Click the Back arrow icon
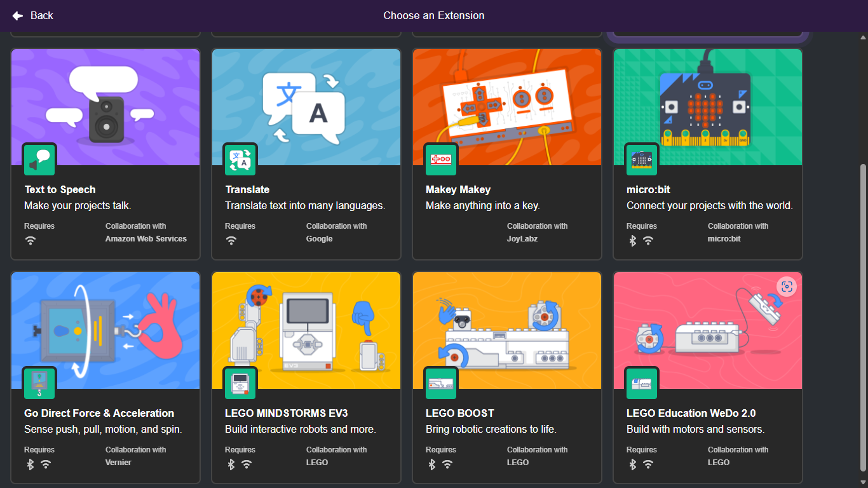Image resolution: width=868 pixels, height=488 pixels. tap(18, 16)
